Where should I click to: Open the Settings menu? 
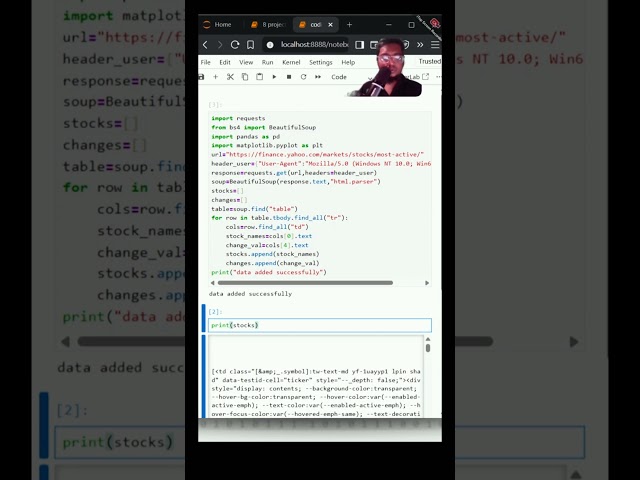321,62
